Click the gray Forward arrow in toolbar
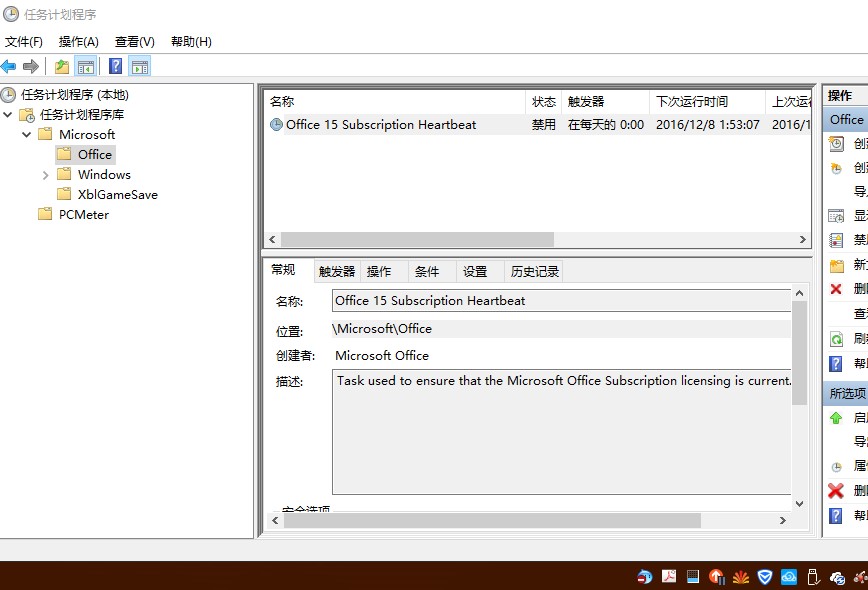The image size is (868, 590). tap(30, 67)
